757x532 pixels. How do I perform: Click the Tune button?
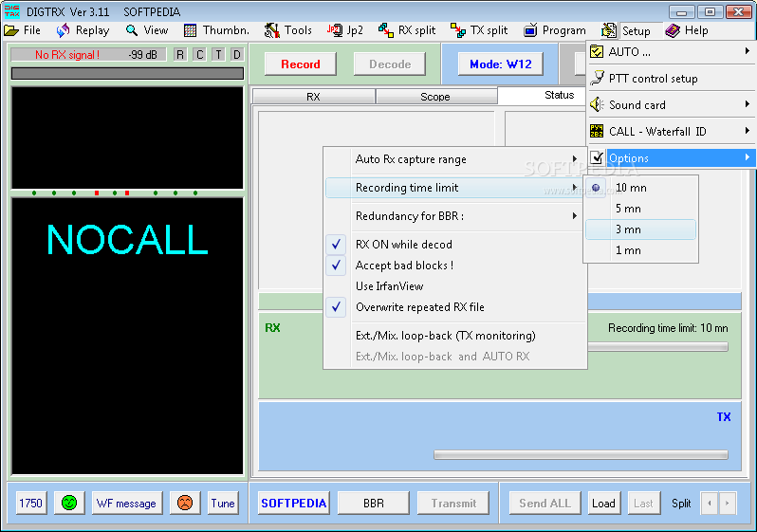point(223,503)
